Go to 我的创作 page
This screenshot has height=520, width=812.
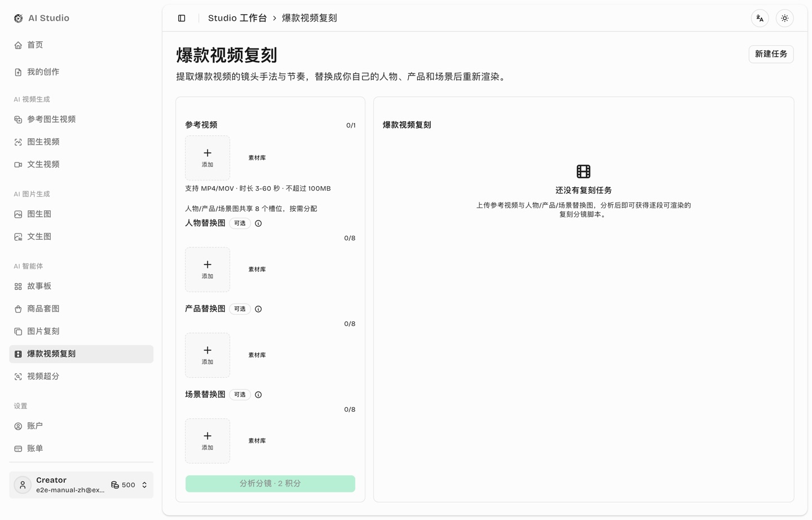pos(81,72)
